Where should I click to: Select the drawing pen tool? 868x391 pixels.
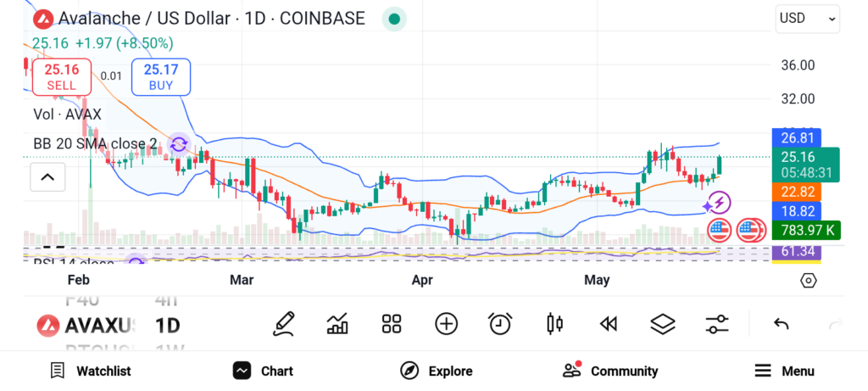tap(284, 323)
